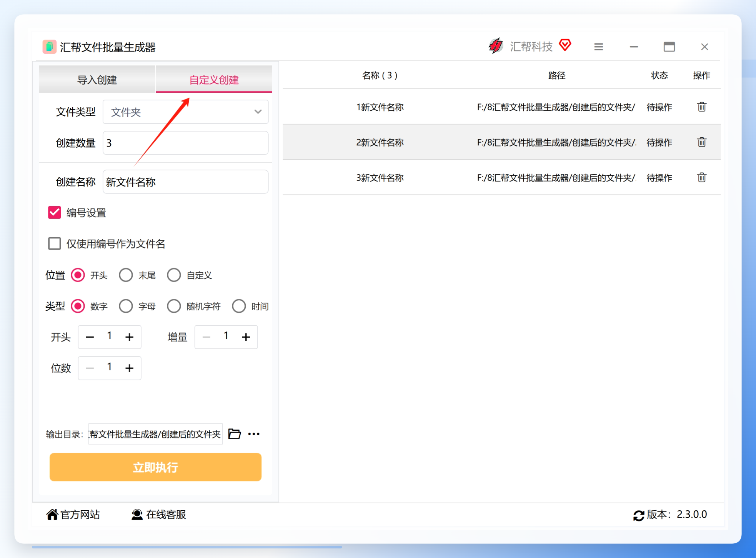Select the 3新文件名称 cell
The height and width of the screenshot is (558, 756).
click(380, 178)
